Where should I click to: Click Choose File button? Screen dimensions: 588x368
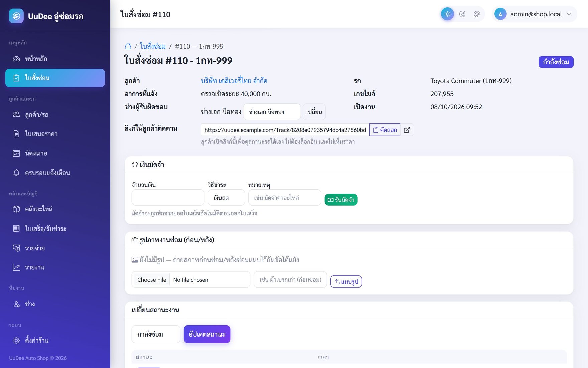coord(151,280)
